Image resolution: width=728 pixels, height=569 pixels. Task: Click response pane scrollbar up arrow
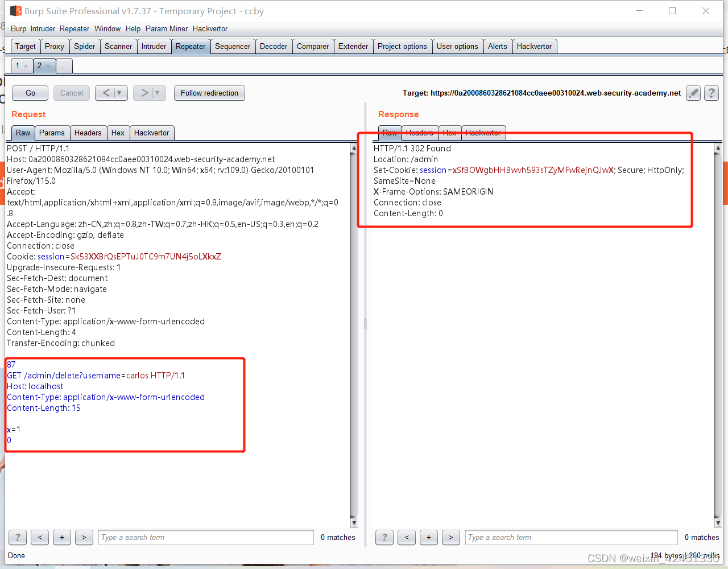(x=718, y=148)
